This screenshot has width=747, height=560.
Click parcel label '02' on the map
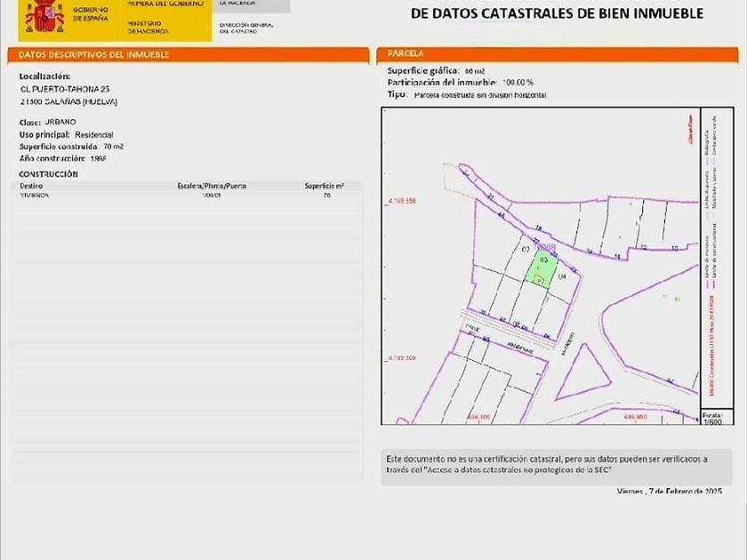(x=526, y=250)
